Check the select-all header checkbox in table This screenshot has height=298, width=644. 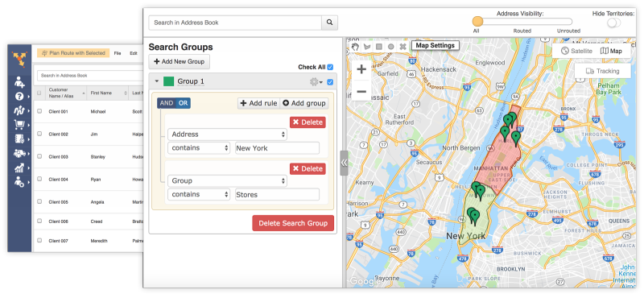39,93
